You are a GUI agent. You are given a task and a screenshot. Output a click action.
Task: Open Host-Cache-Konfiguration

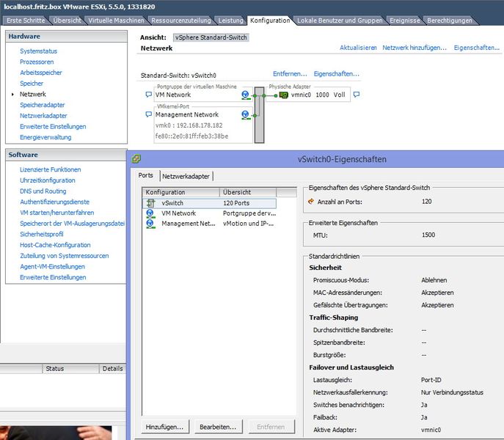[55, 245]
